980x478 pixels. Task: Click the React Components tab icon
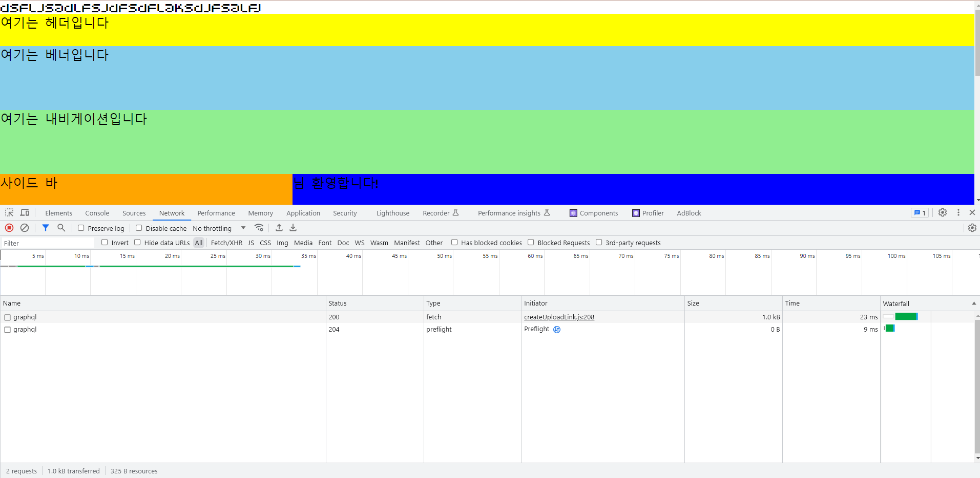tap(573, 213)
